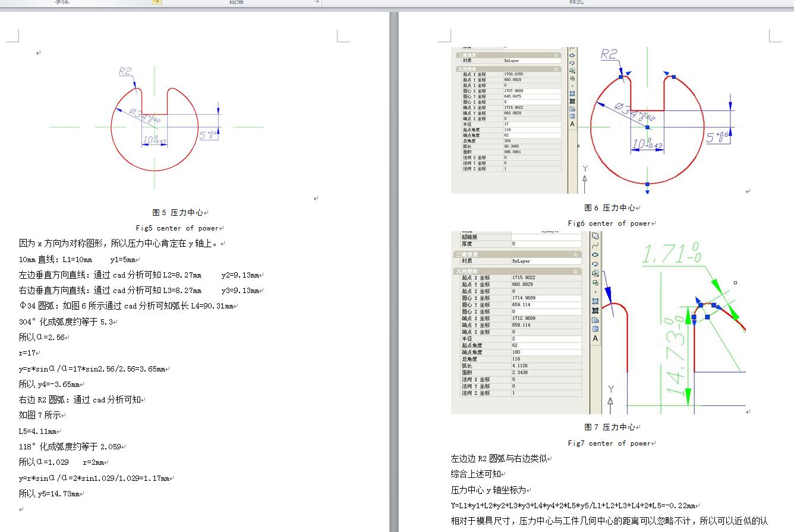Screen dimensions: 794x532
Task: Collapse the 几何图形 section in Figure 7 panel
Action: [575, 271]
